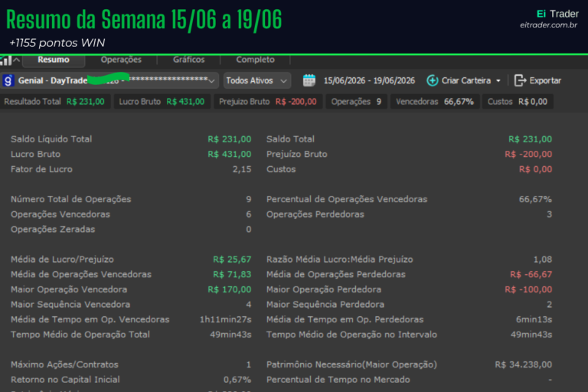Select the Tempo Médio de Operação Total label

[x=80, y=335]
